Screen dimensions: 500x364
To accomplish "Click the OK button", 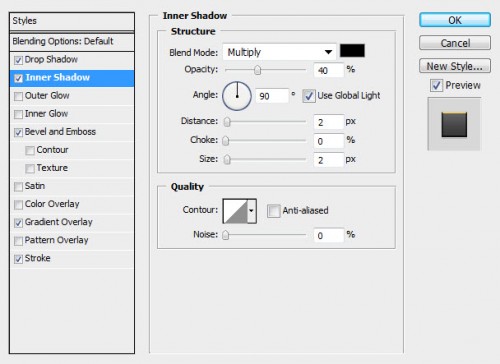I will click(x=455, y=20).
